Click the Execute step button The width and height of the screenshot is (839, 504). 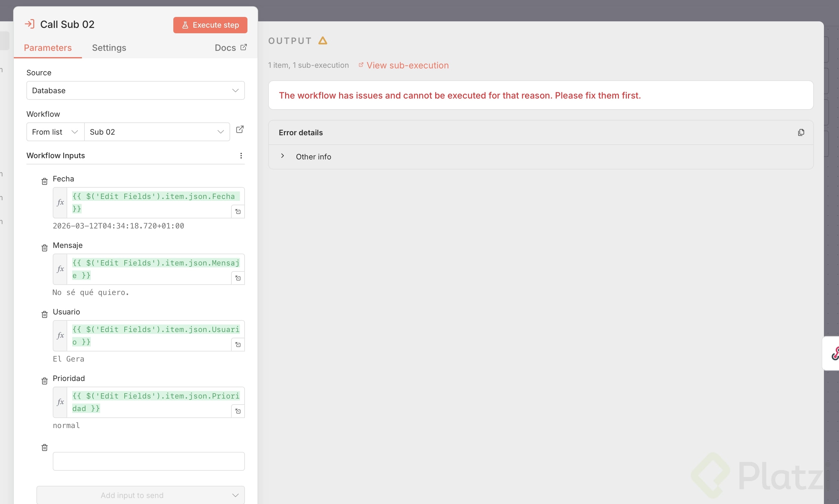click(x=210, y=25)
